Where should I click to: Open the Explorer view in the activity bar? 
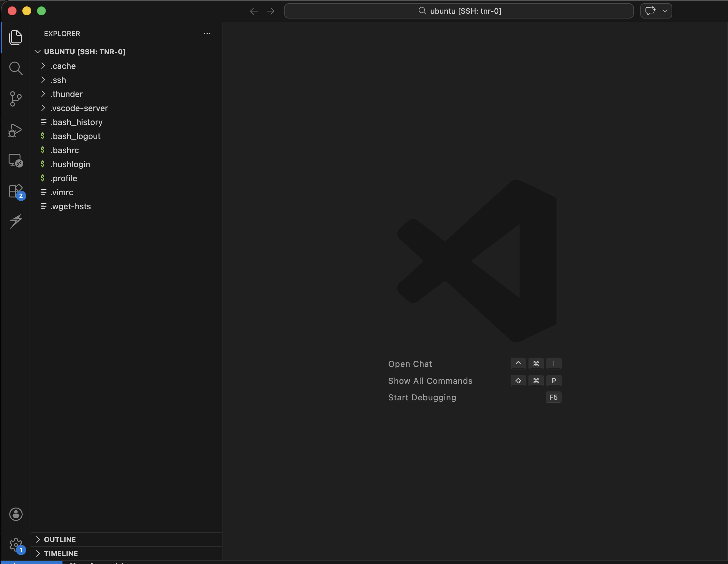tap(16, 37)
